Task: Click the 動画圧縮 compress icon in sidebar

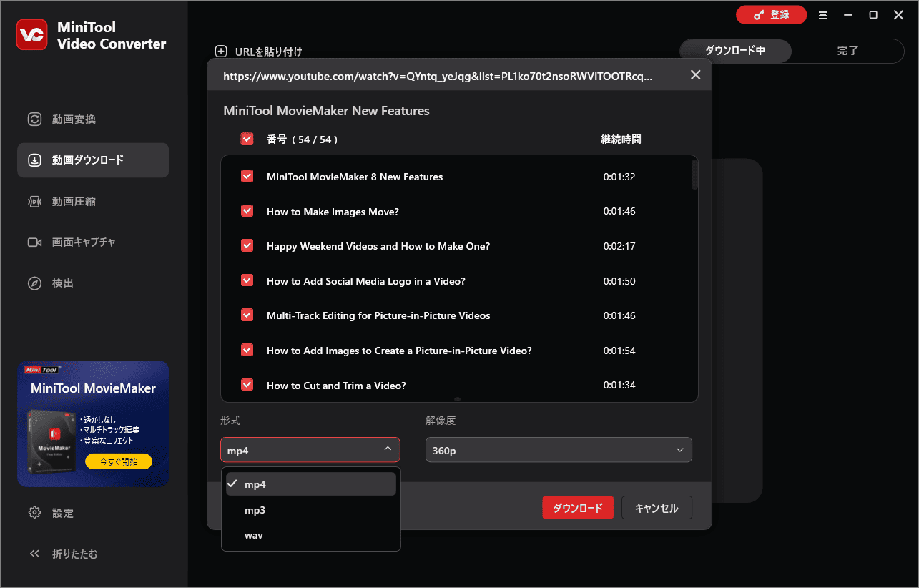Action: tap(34, 202)
